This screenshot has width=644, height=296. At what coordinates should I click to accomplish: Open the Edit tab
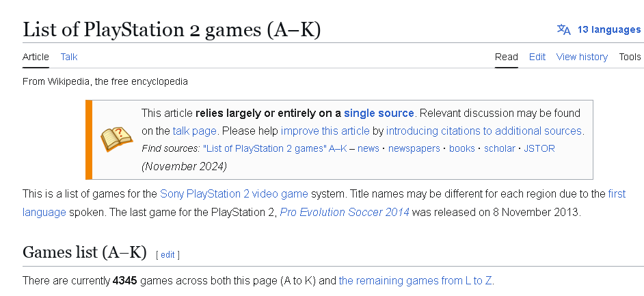click(537, 57)
